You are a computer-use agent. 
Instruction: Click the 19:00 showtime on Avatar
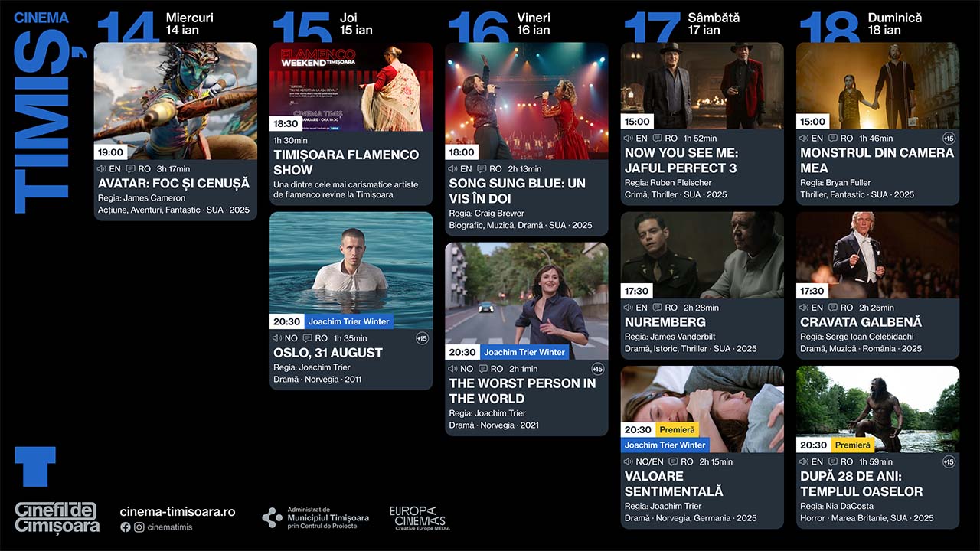pos(110,152)
